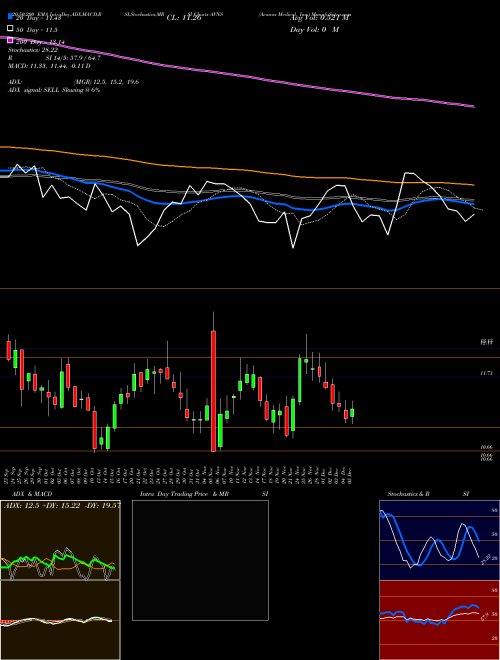Image resolution: width=500 pixels, height=660 pixels.
Task: Click the ADX indicator chart with green line
Action: [60, 540]
